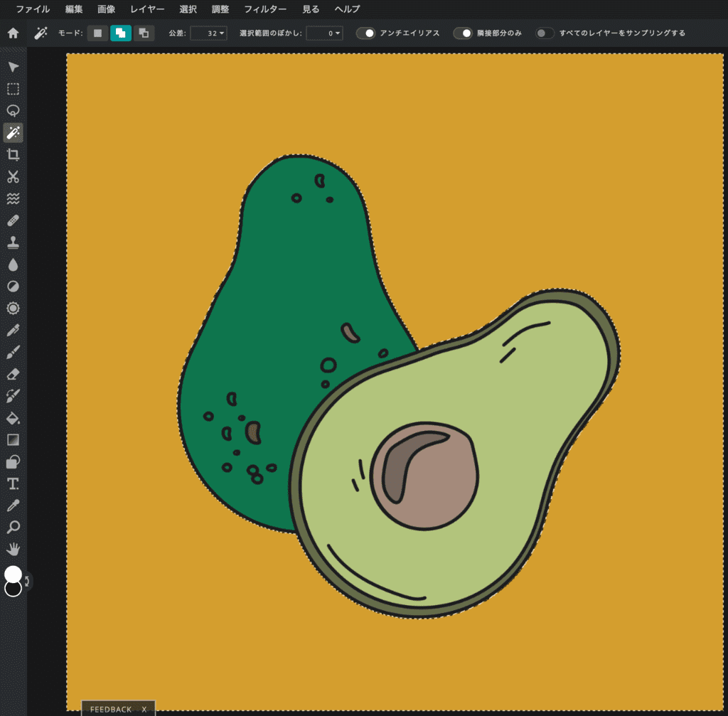The height and width of the screenshot is (716, 728).
Task: Click the swap foreground/background colors arrow
Action: [x=28, y=582]
